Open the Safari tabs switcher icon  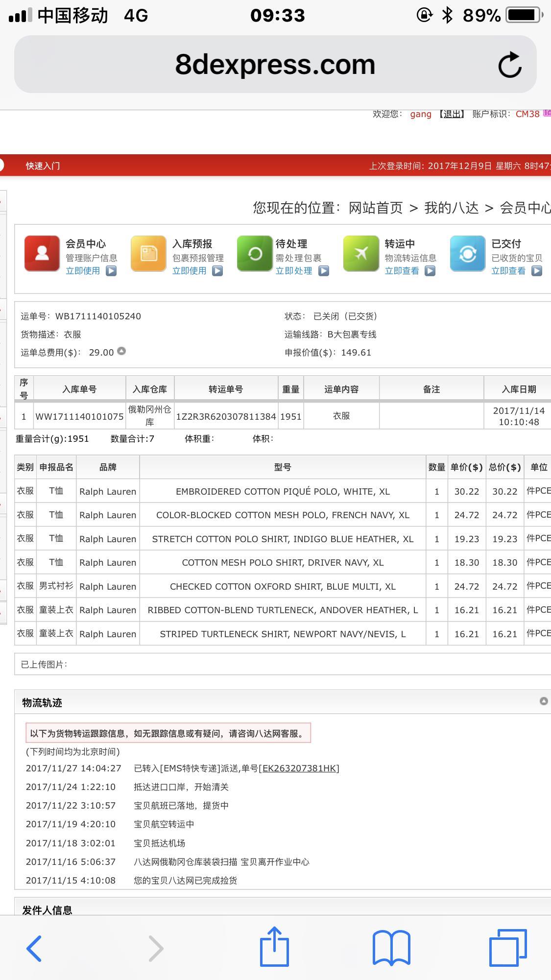508,948
